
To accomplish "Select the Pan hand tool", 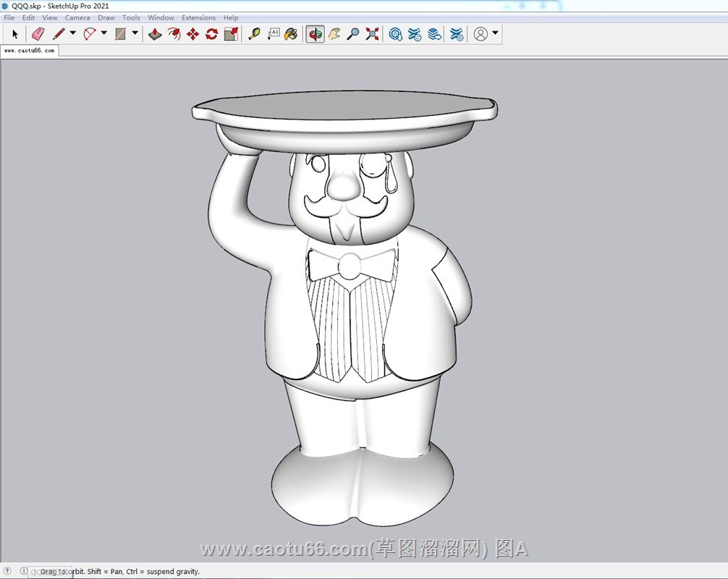I will pos(334,34).
